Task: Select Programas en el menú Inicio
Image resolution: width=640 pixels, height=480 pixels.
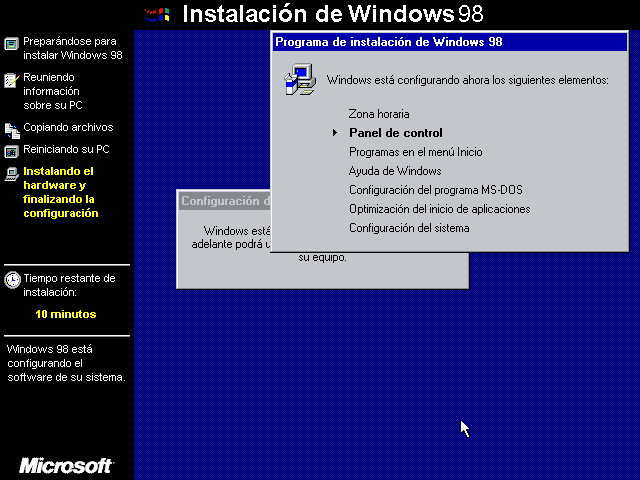Action: tap(415, 152)
